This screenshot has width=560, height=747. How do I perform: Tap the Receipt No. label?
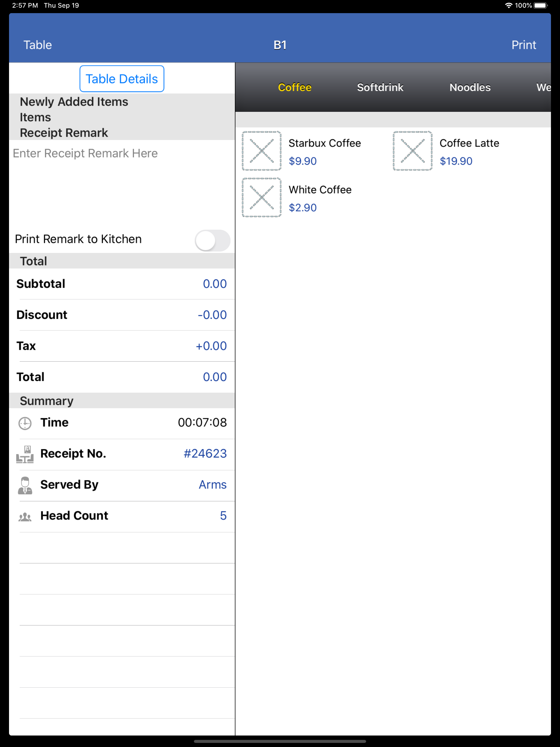(x=73, y=454)
